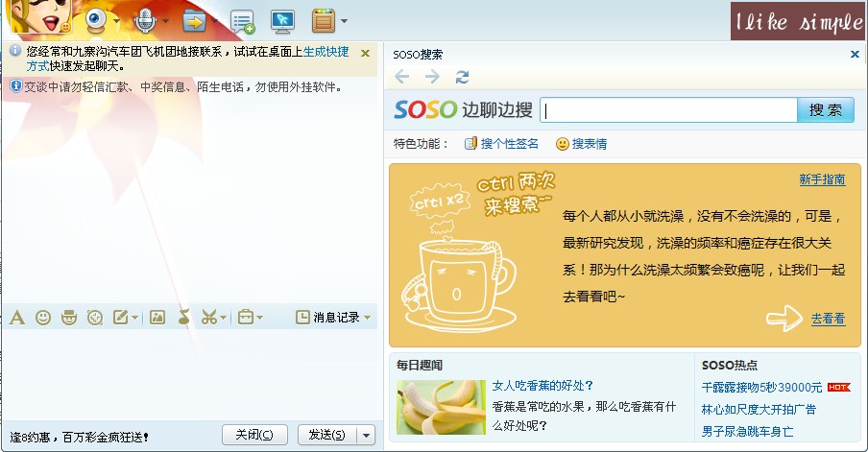Viewport: 868px width, 452px height.
Task: Click the banana news thumbnail
Action: point(441,407)
